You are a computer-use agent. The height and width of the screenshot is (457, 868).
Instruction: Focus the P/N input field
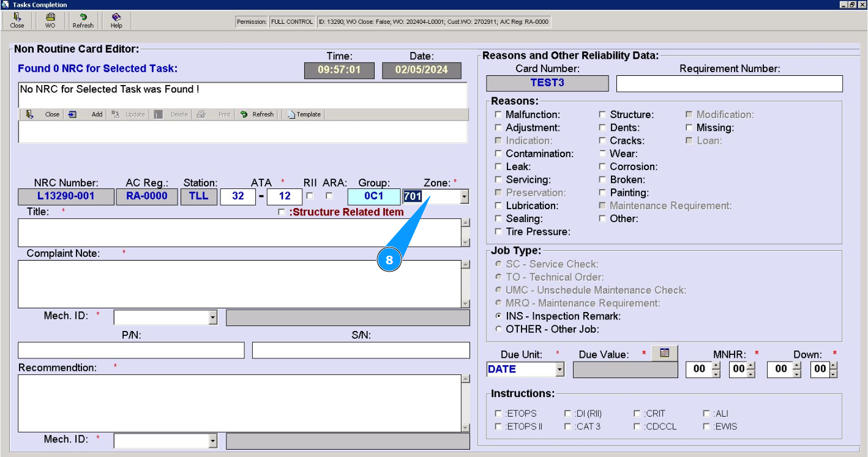(x=131, y=350)
